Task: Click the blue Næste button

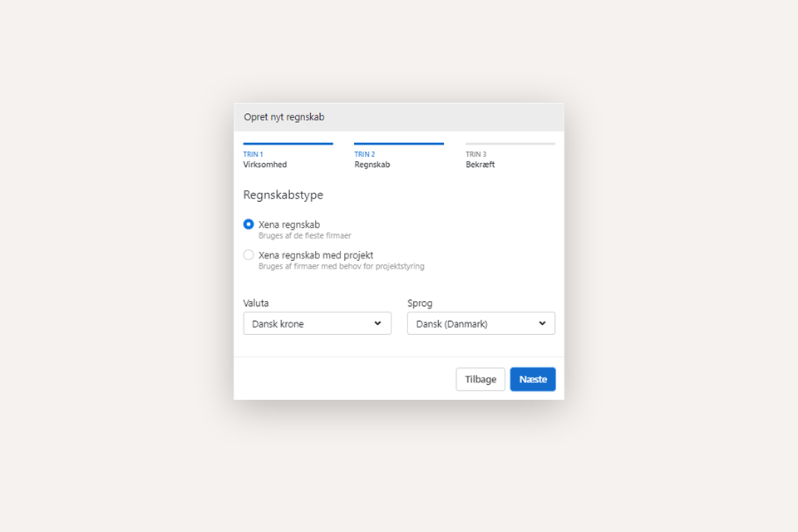Action: click(533, 379)
